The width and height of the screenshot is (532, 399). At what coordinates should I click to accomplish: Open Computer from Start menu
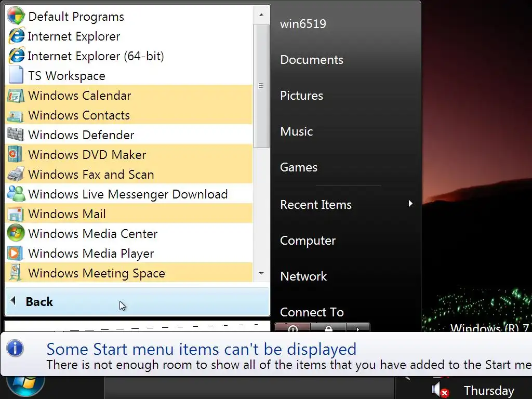(x=308, y=241)
